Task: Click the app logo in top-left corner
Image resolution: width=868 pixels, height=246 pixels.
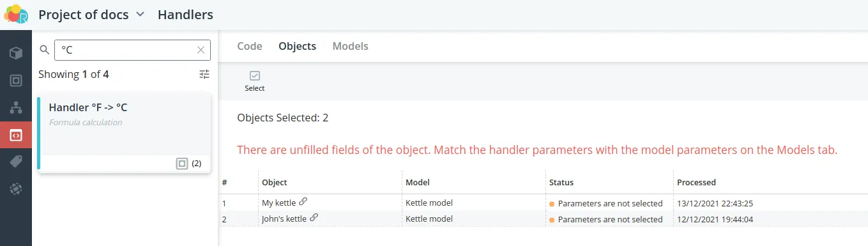Action: tap(16, 14)
